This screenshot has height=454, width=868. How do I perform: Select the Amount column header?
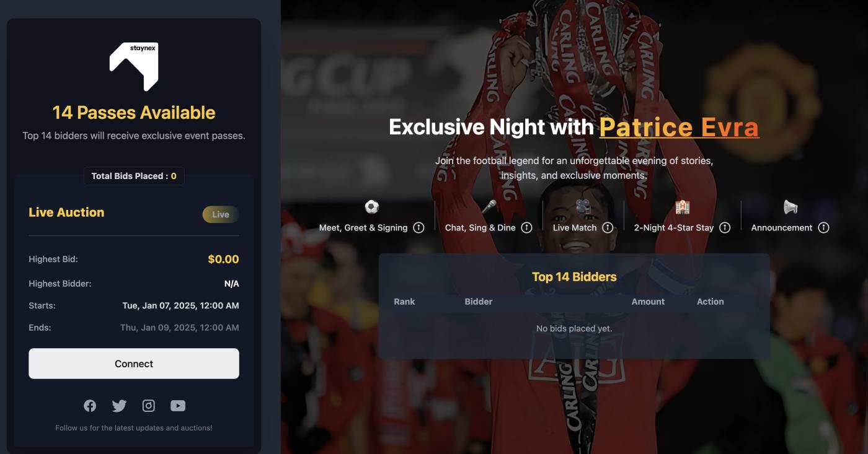pos(648,302)
